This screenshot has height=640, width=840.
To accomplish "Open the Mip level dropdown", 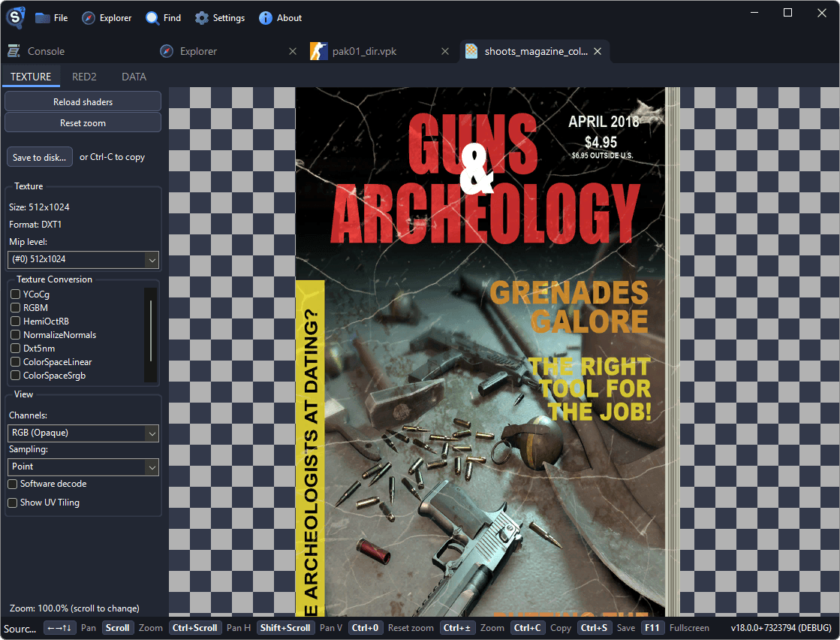I will (x=83, y=259).
